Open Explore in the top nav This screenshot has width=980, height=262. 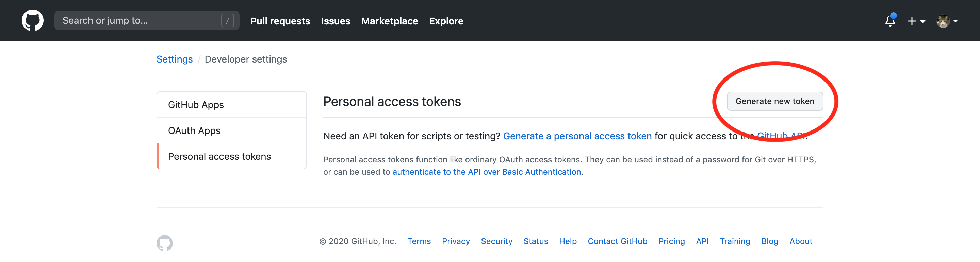click(x=446, y=21)
